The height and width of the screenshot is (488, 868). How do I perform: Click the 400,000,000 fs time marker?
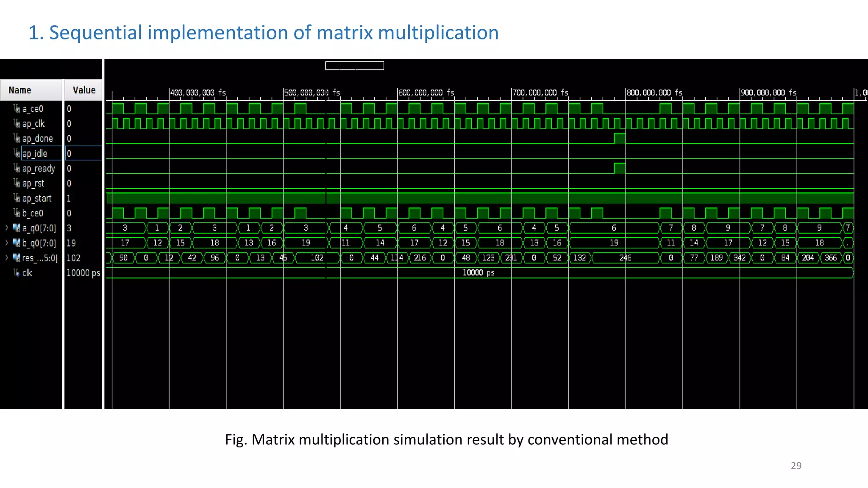[x=198, y=92]
